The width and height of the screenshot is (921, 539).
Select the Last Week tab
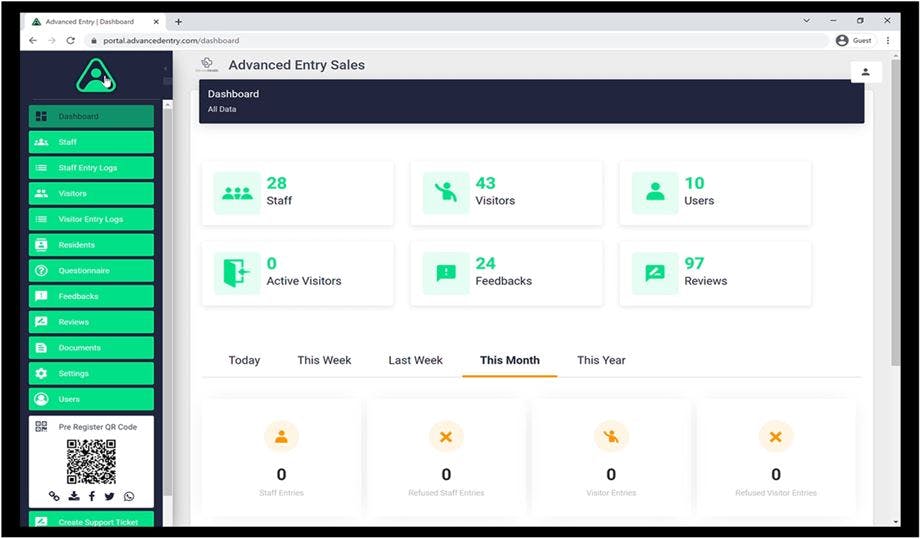tap(415, 361)
